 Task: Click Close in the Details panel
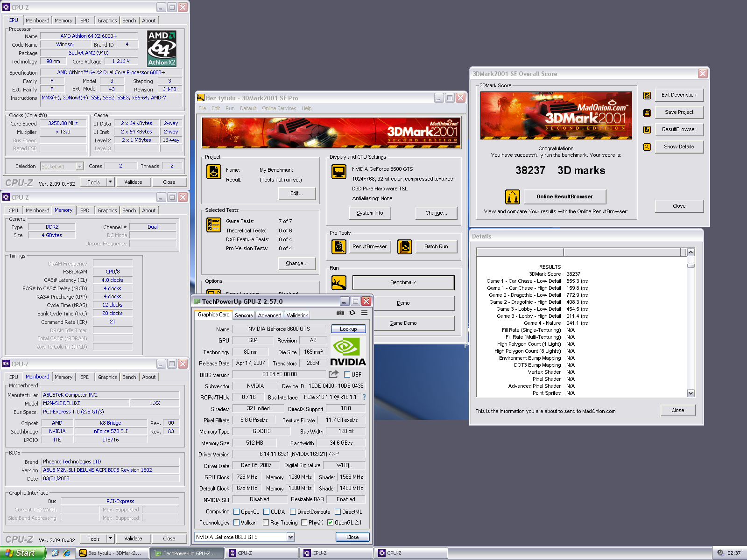678,410
